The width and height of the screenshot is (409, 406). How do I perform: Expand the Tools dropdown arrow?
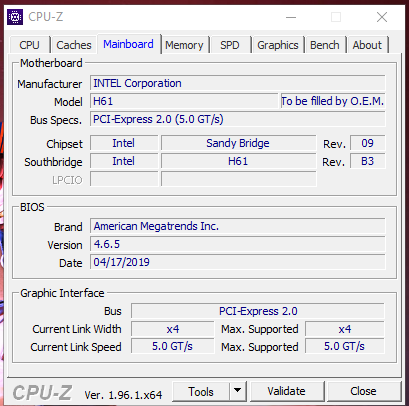(x=238, y=391)
